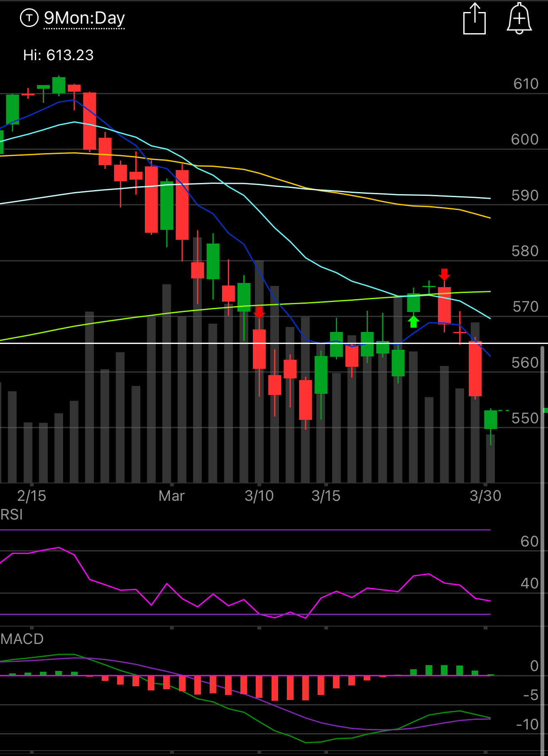548x756 pixels.
Task: Click the green current-price marker at right edge
Action: pyautogui.click(x=546, y=410)
